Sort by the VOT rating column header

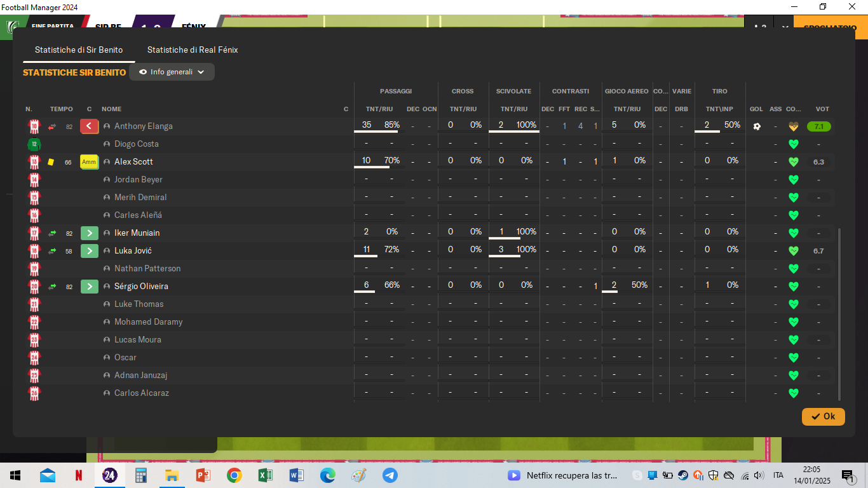[x=822, y=109]
